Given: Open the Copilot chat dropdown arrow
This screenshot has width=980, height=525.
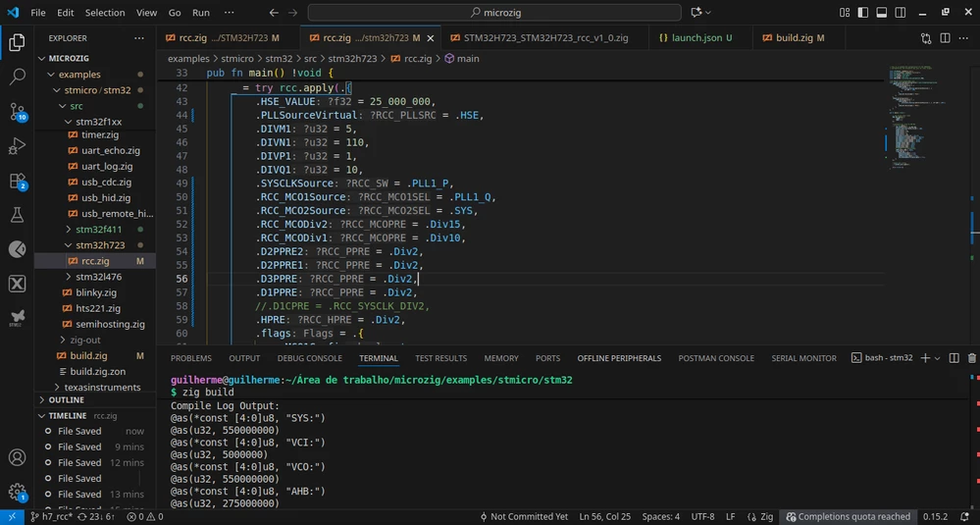Looking at the screenshot, I should tap(708, 13).
